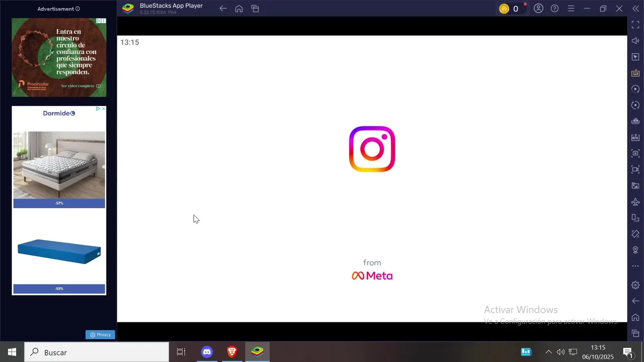This screenshot has height=362, width=644.
Task: Open the APK install icon
Action: (635, 137)
